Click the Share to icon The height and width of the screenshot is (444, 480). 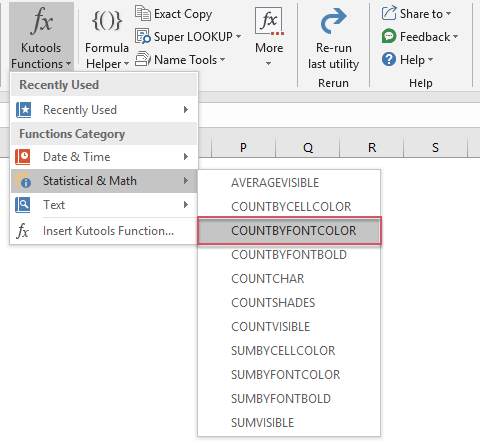click(389, 13)
